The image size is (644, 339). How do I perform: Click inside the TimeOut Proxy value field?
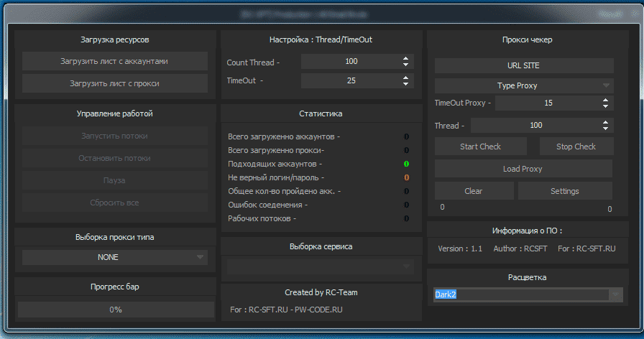point(548,103)
